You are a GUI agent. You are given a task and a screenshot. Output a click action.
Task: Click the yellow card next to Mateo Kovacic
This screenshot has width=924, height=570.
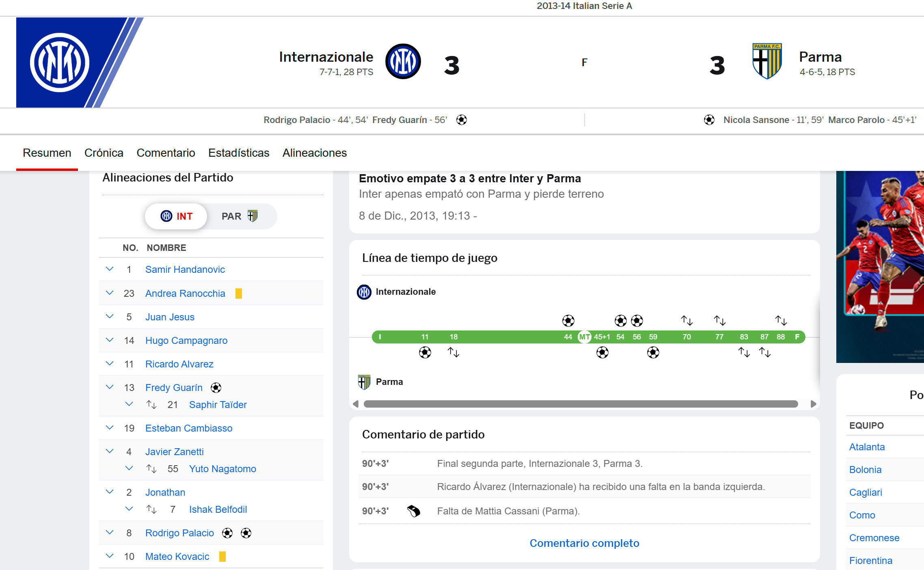[222, 557]
